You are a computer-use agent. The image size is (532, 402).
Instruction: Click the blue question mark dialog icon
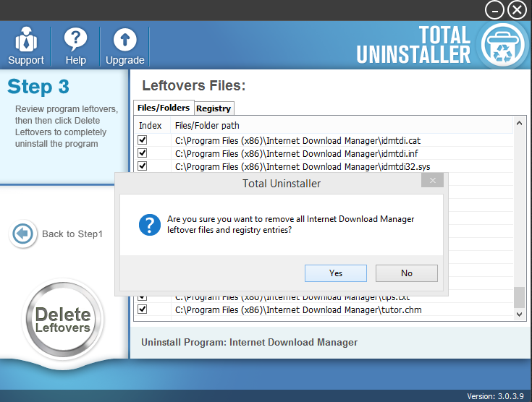point(150,224)
